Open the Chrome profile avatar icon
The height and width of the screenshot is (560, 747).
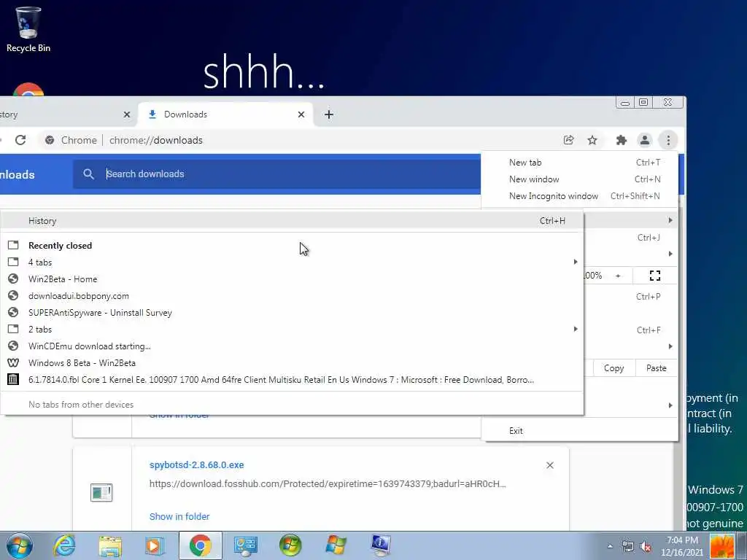(x=645, y=140)
